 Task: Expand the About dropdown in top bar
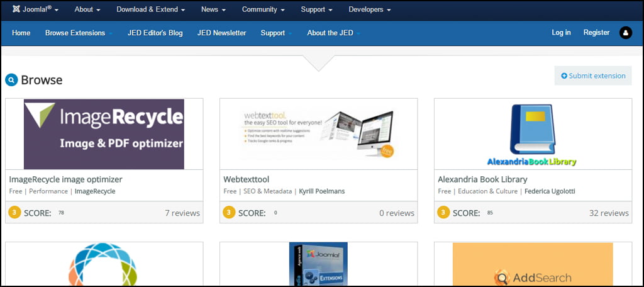[87, 9]
